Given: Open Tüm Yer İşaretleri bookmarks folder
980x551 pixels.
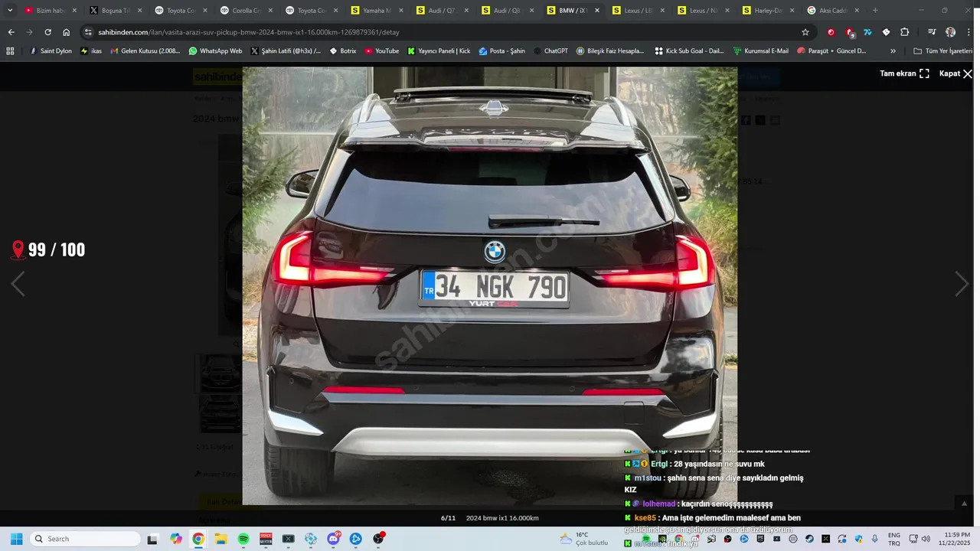Looking at the screenshot, I should pyautogui.click(x=944, y=51).
